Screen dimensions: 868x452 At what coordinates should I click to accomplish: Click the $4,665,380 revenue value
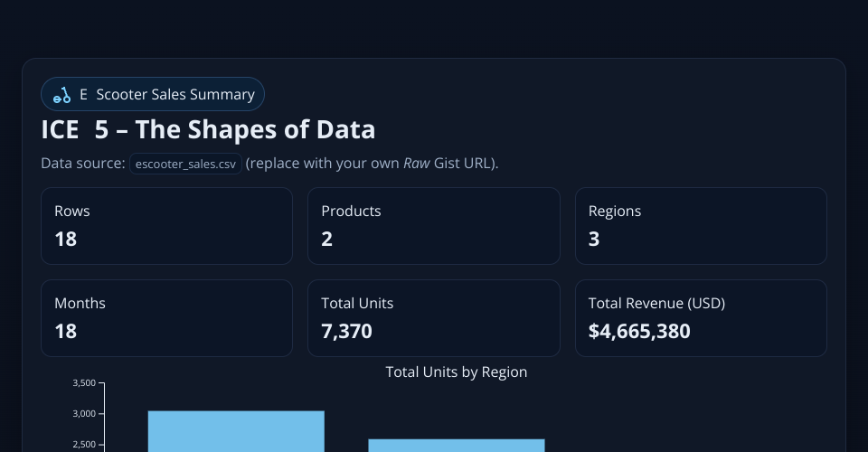point(639,331)
